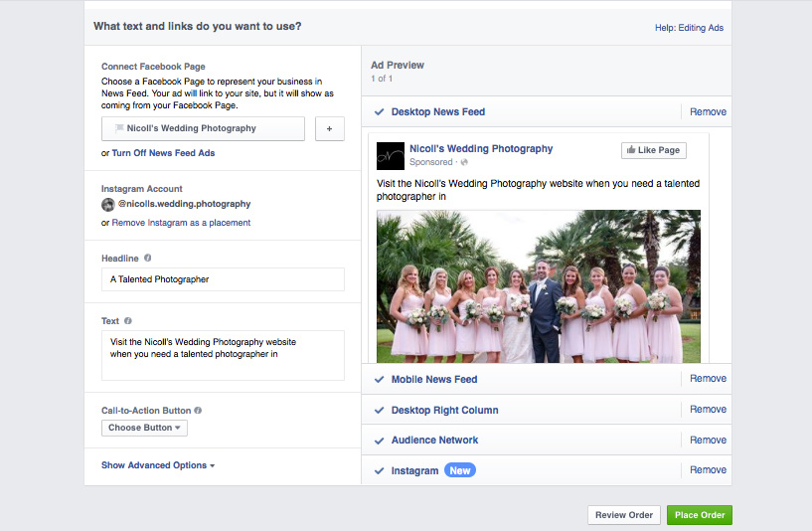Click the Nicoll's Wedding Photography preview title link
This screenshot has height=531, width=812.
click(x=481, y=149)
